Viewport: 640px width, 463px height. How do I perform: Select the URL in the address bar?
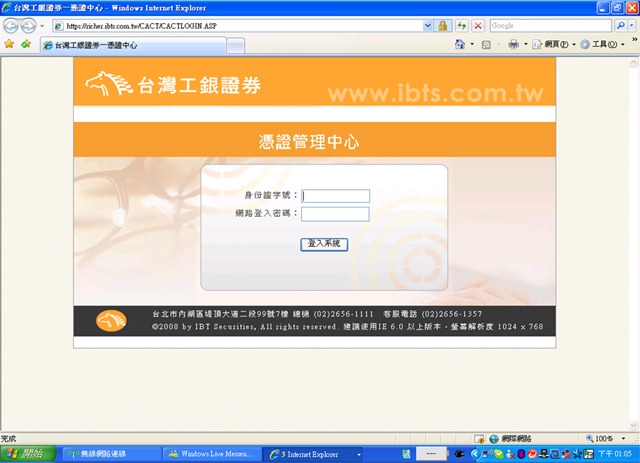(141, 26)
